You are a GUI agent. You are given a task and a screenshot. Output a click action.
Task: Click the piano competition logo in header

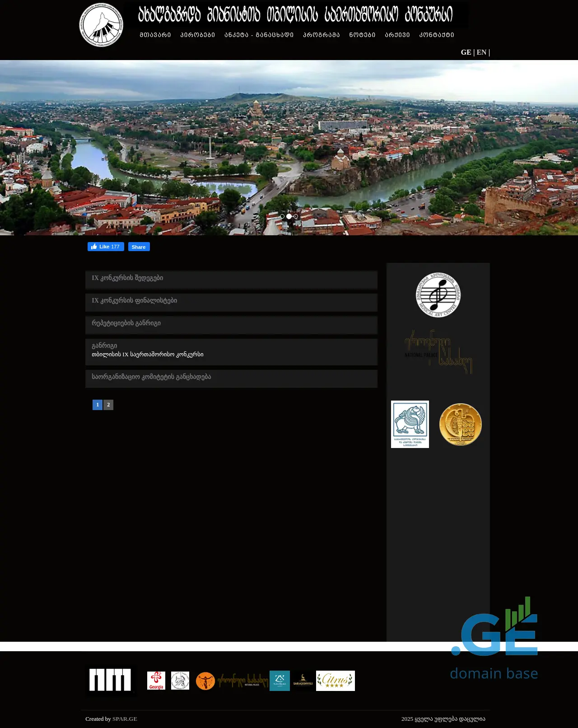coord(101,25)
